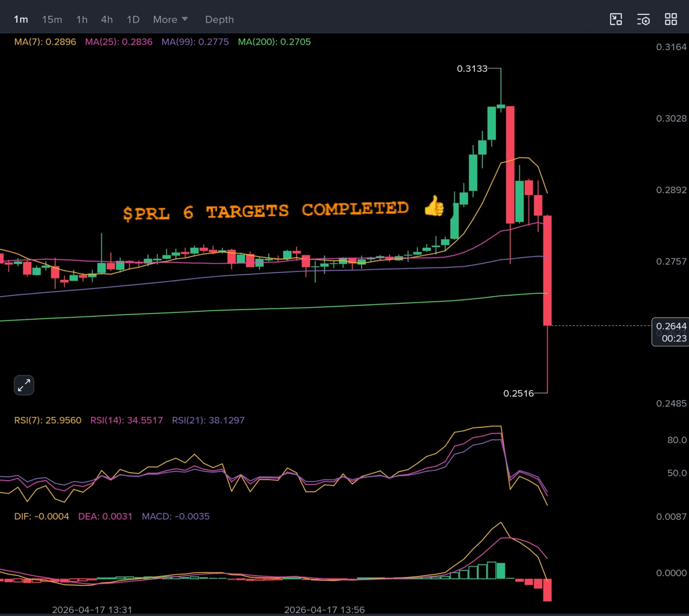Image resolution: width=689 pixels, height=616 pixels.
Task: Click the fullscreen expand arrows icon
Action: [x=24, y=385]
